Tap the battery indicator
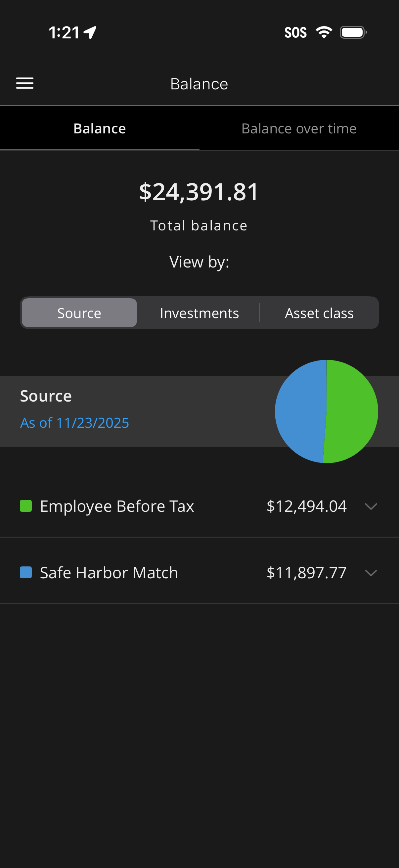This screenshot has height=868, width=399. [x=353, y=32]
